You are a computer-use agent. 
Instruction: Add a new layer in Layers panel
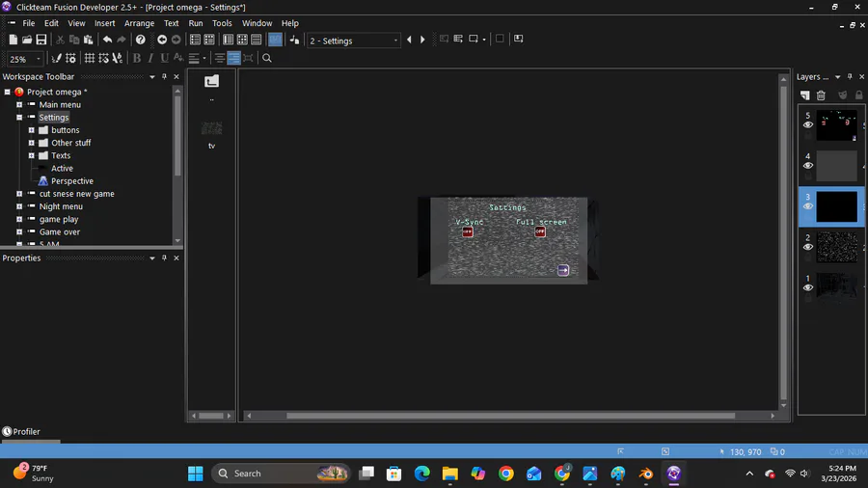click(805, 95)
